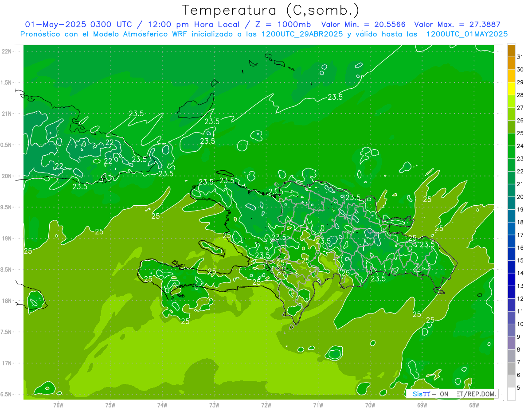Viewport: 532px width, 411px height.
Task: Click the lime 27–28 legend swatch
Action: (x=511, y=102)
